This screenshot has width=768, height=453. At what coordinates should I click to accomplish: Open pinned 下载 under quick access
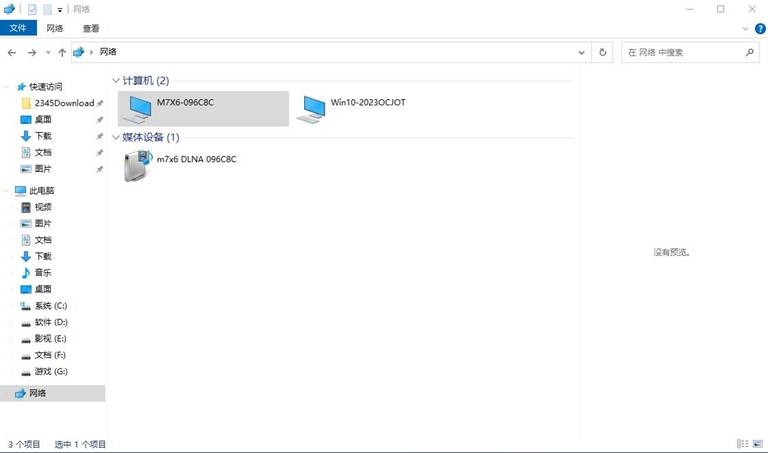(x=36, y=136)
